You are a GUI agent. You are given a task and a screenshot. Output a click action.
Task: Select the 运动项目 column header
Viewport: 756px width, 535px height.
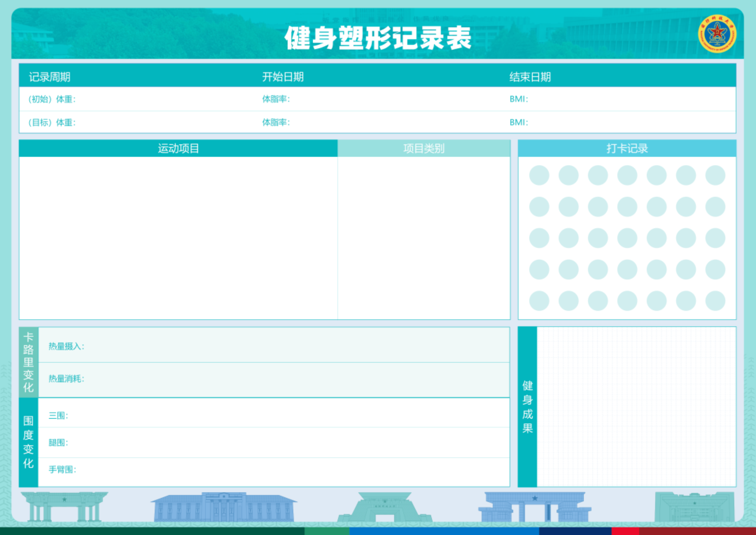(178, 148)
